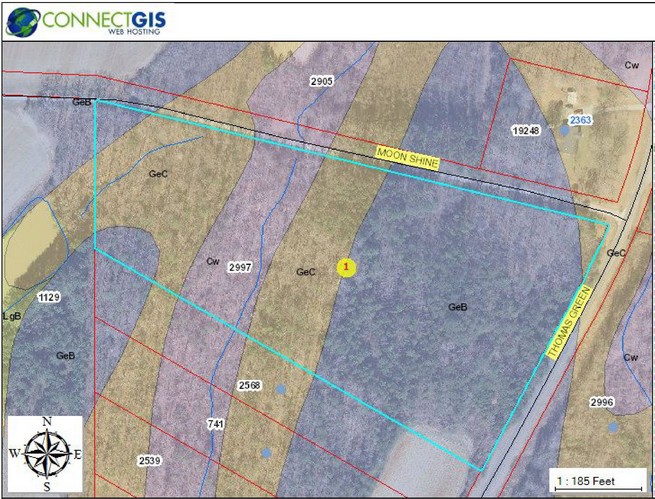Click parcel label 2997
The image size is (655, 499).
[240, 267]
